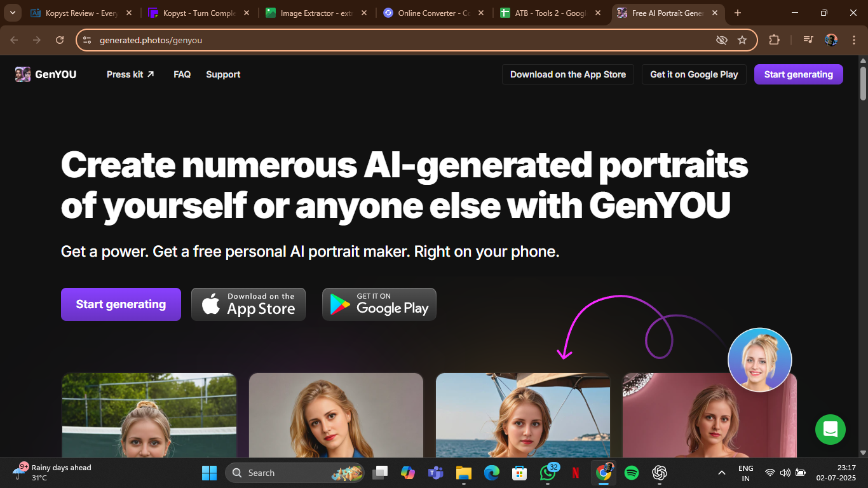Image resolution: width=868 pixels, height=488 pixels.
Task: Open the Support page
Action: [223, 74]
